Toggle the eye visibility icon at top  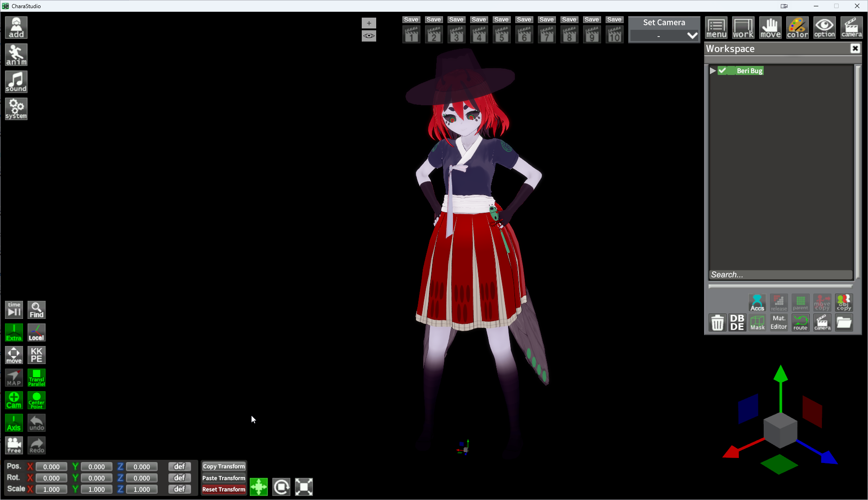[369, 36]
